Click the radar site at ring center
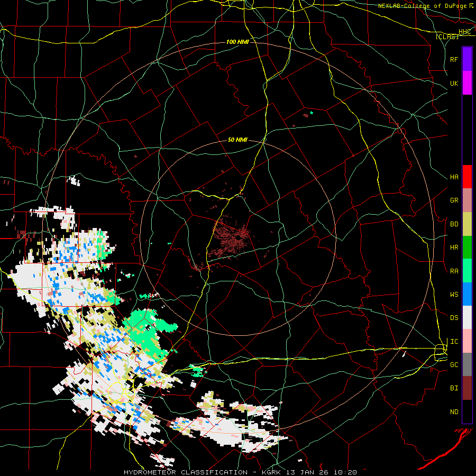 point(239,237)
